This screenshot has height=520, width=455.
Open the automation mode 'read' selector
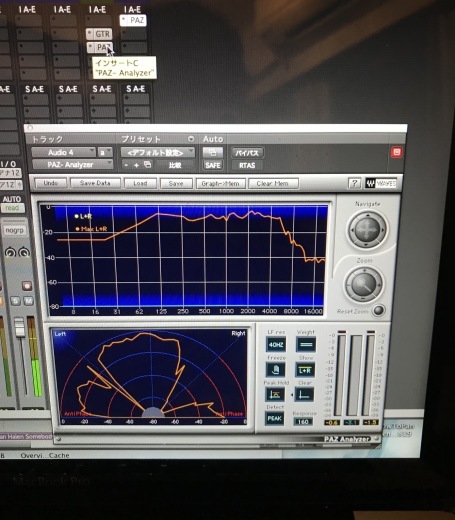[x=12, y=208]
